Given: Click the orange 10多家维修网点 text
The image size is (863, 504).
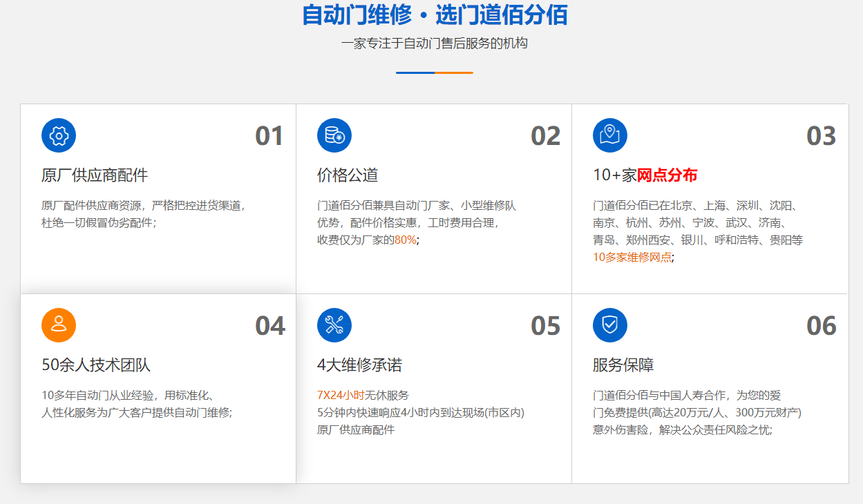Looking at the screenshot, I should point(632,258).
